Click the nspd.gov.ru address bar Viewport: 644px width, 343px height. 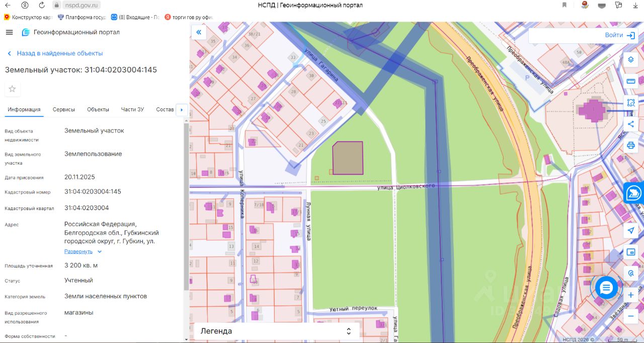click(x=80, y=5)
